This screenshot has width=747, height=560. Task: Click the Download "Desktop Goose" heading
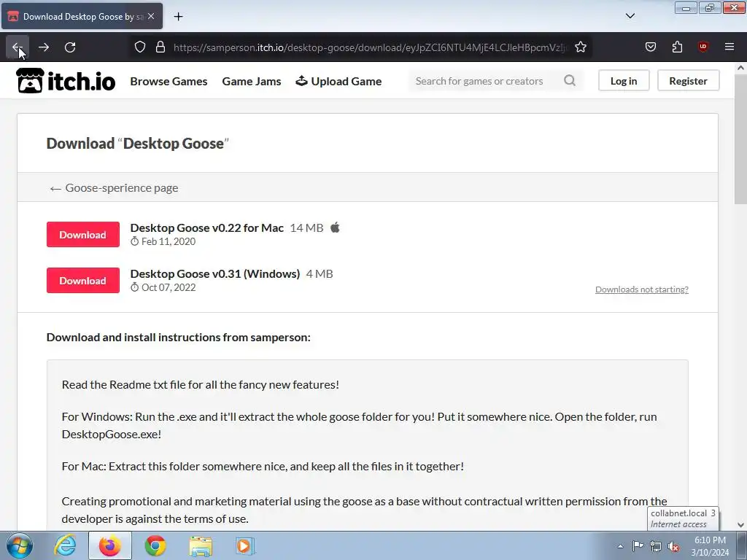coord(138,144)
